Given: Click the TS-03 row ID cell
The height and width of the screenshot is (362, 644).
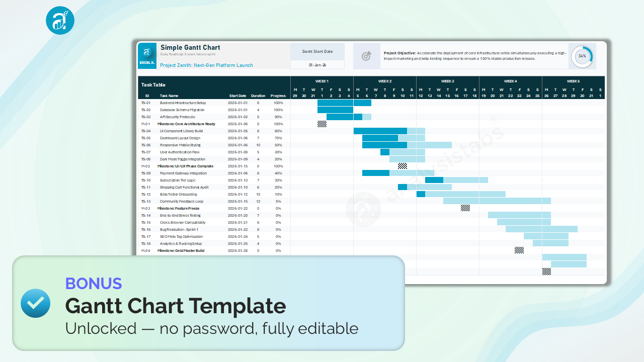Looking at the screenshot, I should pyautogui.click(x=146, y=117).
